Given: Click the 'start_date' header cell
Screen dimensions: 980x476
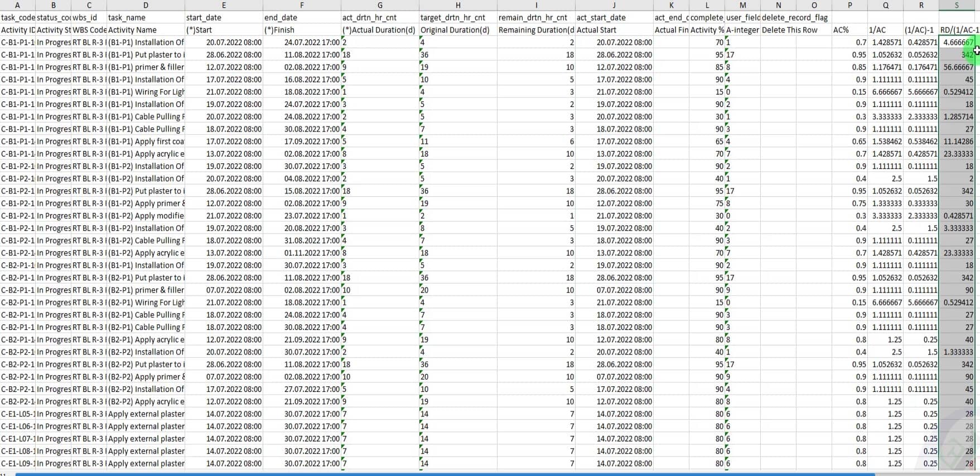Looking at the screenshot, I should coord(224,18).
